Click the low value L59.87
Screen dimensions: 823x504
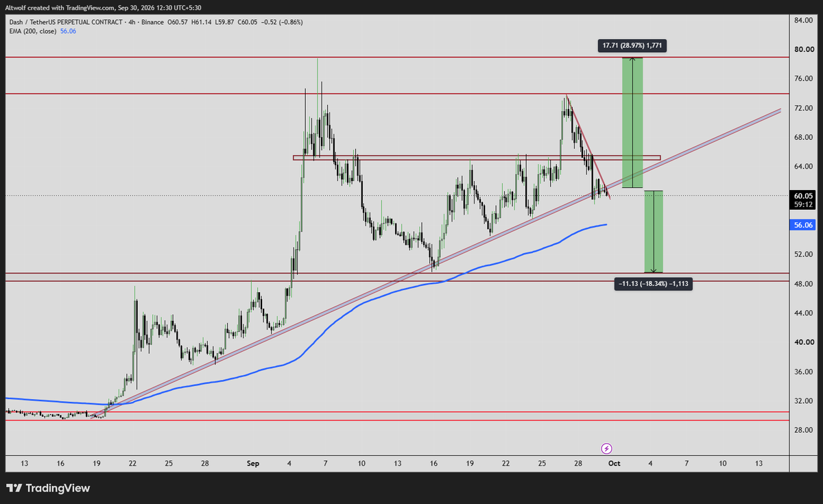pyautogui.click(x=225, y=22)
